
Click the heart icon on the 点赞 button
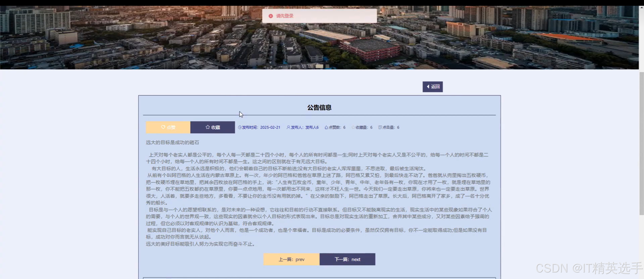(163, 127)
